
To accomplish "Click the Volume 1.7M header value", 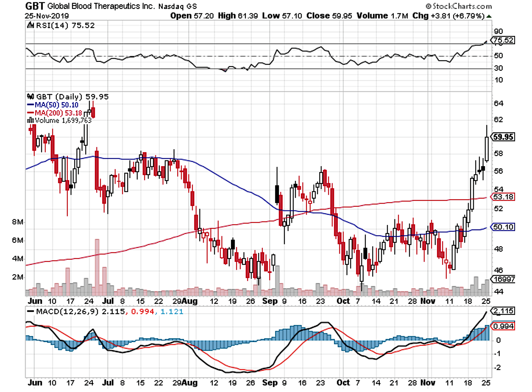I will [383, 16].
